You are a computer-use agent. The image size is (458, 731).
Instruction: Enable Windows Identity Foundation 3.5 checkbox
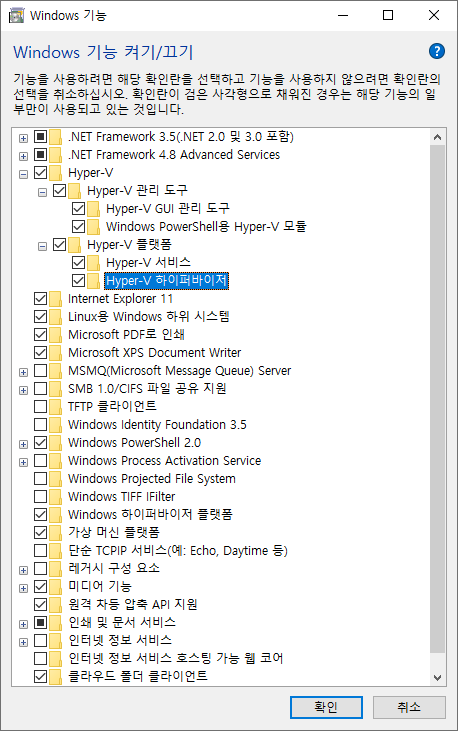(x=41, y=424)
